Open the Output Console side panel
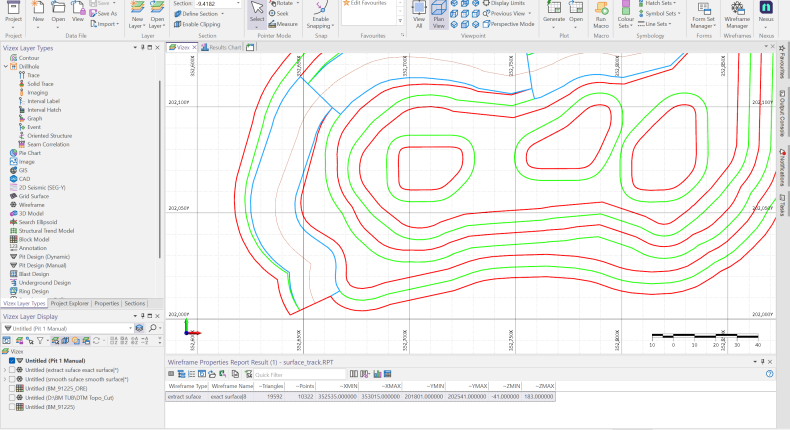Screen dimensions: 790x430 [x=782, y=113]
